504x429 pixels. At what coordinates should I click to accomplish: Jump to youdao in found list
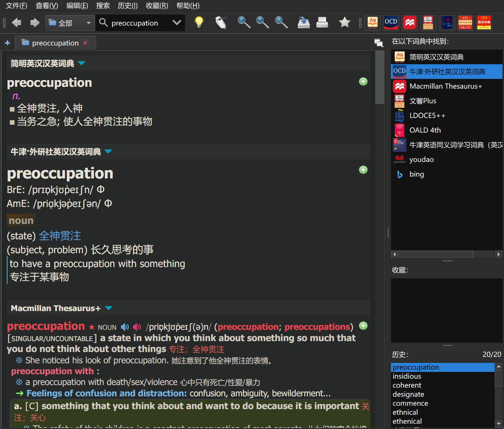pos(447,160)
